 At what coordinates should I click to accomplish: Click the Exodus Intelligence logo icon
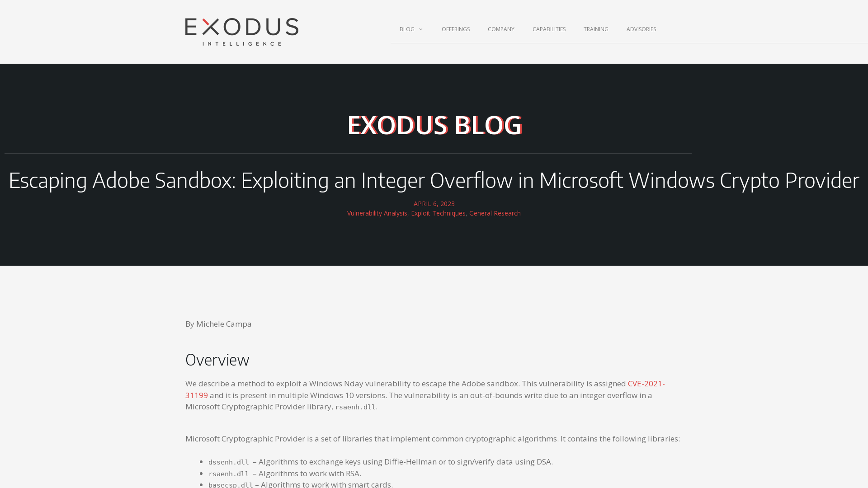point(242,32)
